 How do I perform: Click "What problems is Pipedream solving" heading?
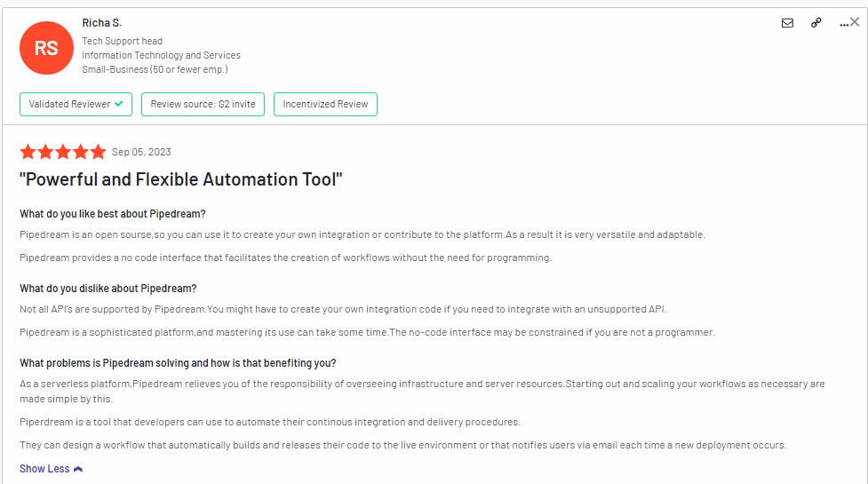(x=178, y=363)
